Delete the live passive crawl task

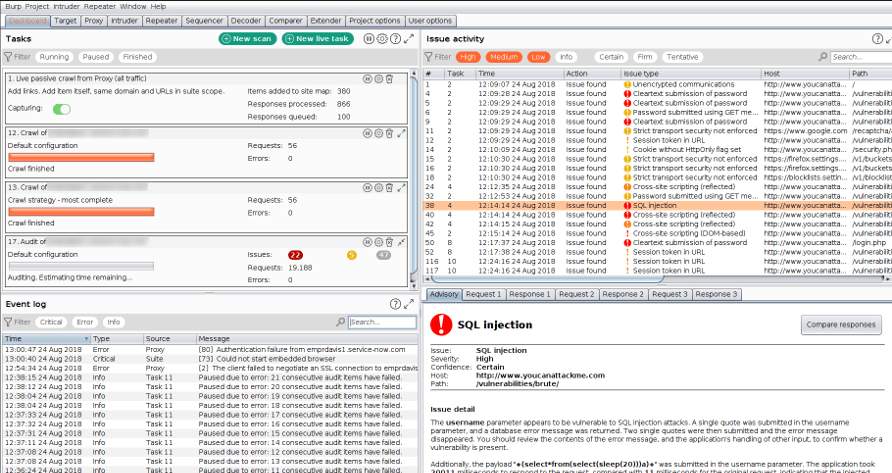point(389,78)
